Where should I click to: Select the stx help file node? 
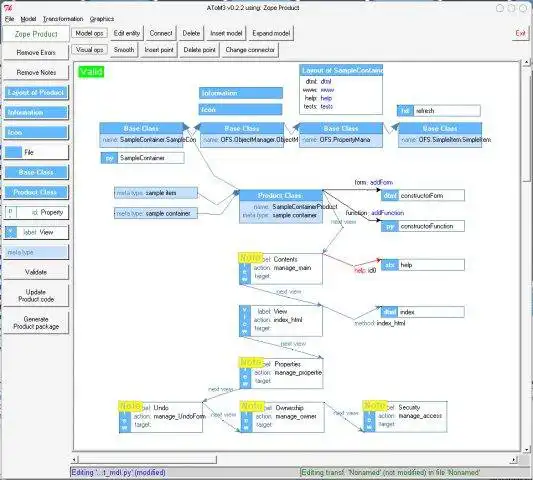pos(423,265)
